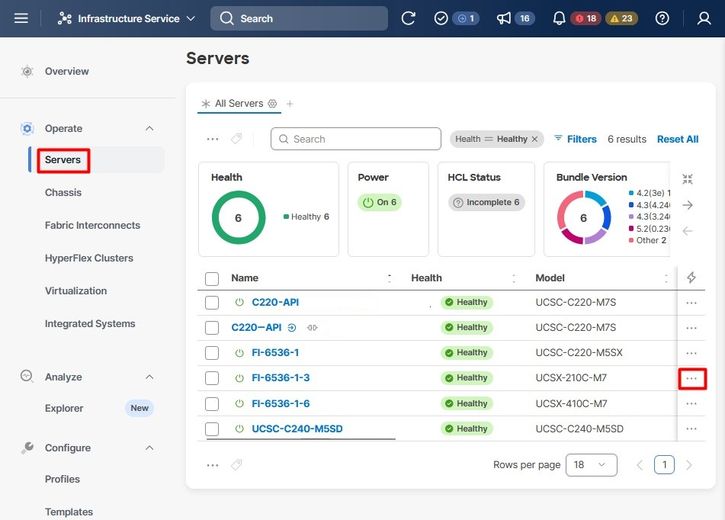Screen dimensions: 725x520
Task: Open Templates under Configure
Action: (69, 512)
